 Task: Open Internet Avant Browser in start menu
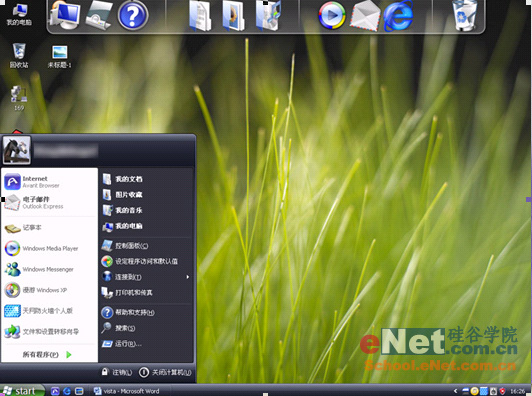[x=49, y=182]
